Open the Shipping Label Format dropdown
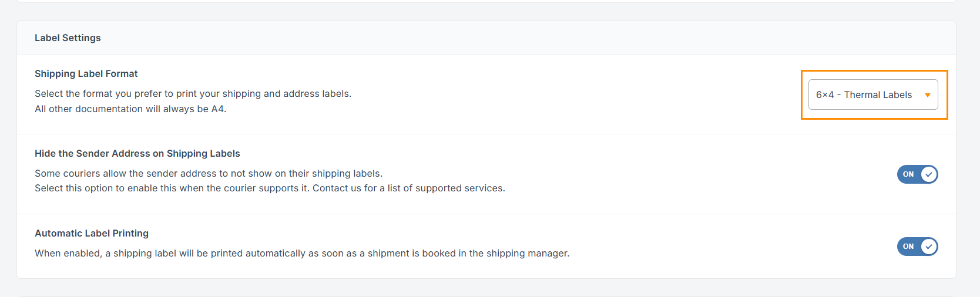Viewport: 980px width, 297px height. [872, 95]
